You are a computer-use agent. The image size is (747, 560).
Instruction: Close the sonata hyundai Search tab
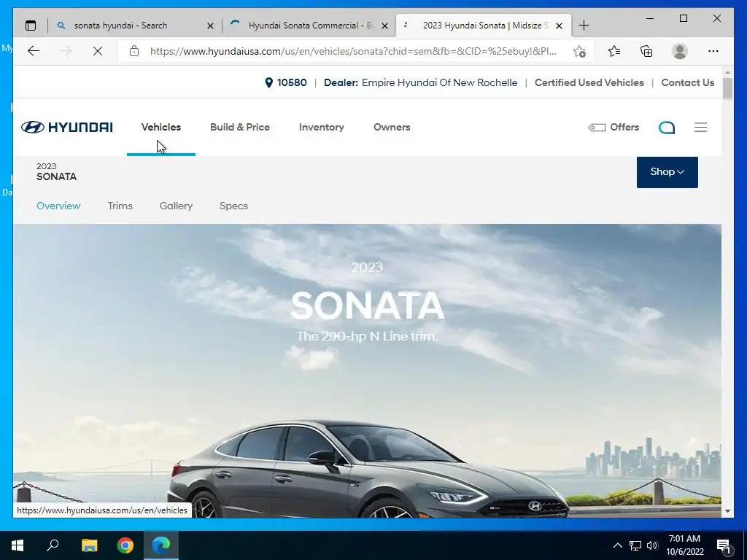pyautogui.click(x=210, y=26)
